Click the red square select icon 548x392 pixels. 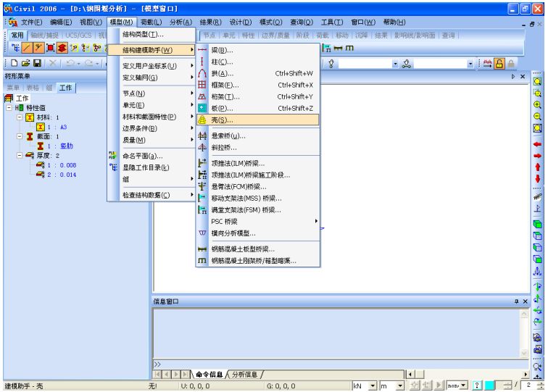pyautogui.click(x=50, y=48)
